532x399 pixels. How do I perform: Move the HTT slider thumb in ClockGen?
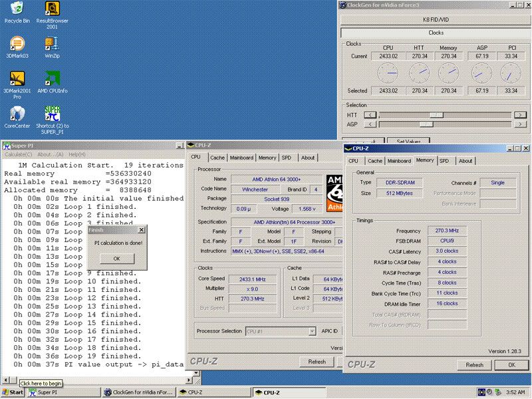436,115
